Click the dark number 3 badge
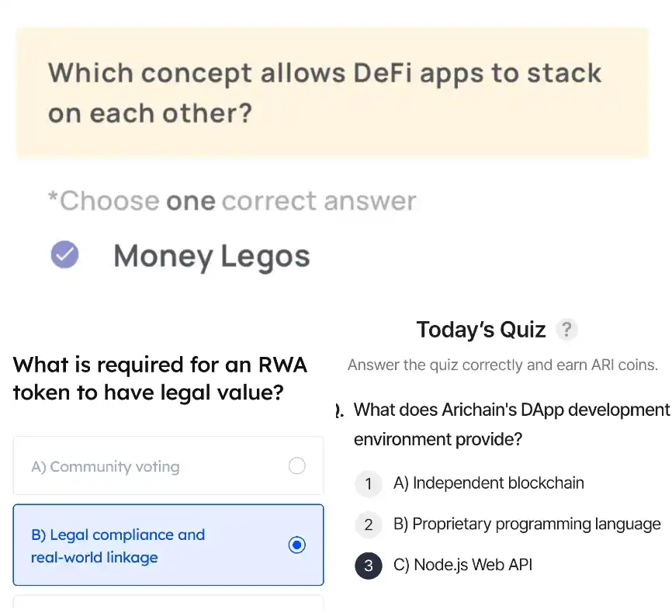 pos(368,566)
